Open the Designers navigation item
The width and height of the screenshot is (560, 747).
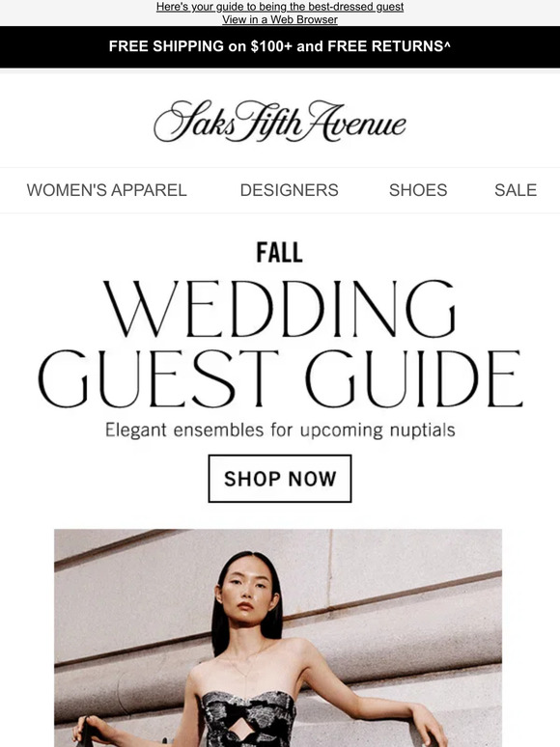[x=289, y=190]
